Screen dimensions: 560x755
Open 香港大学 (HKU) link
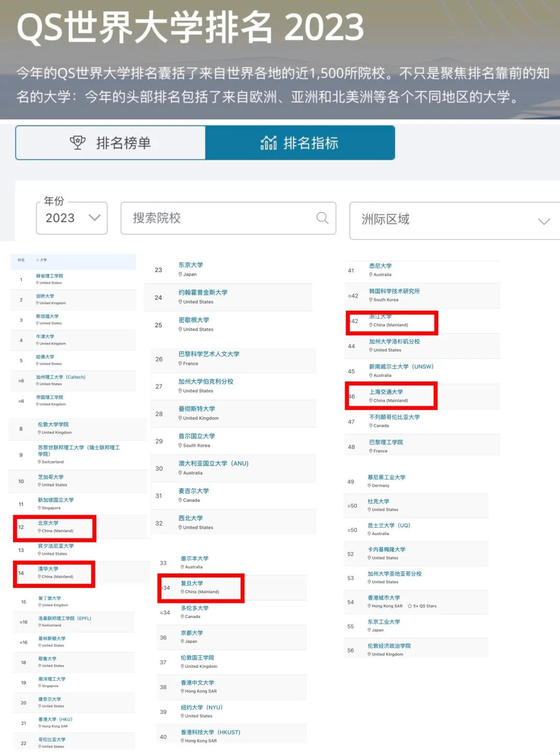(55, 720)
